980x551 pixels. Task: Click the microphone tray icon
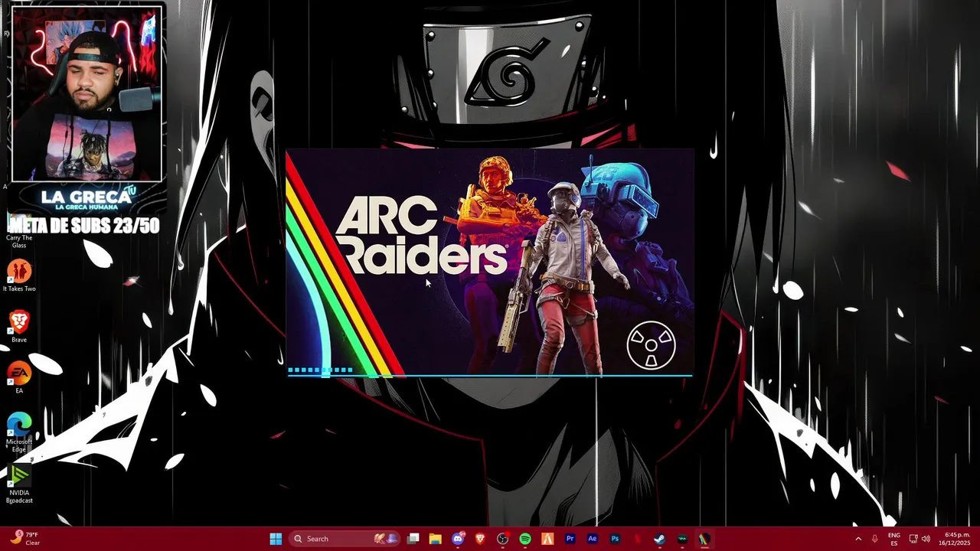point(874,539)
